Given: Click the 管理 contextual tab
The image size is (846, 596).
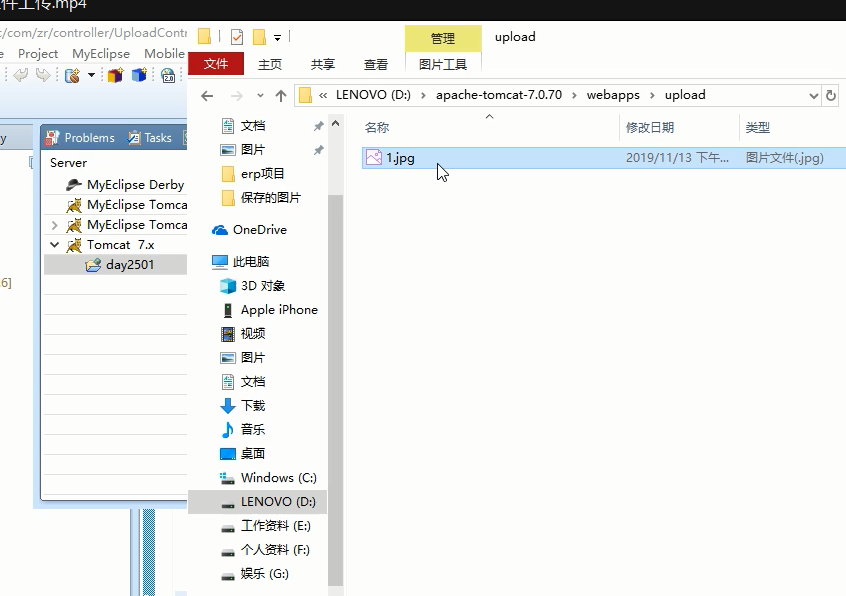Looking at the screenshot, I should (x=443, y=38).
